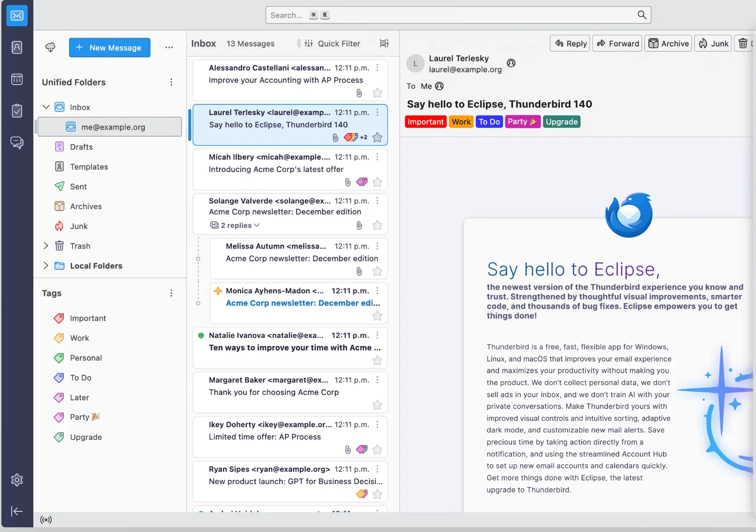The height and width of the screenshot is (532, 756).
Task: Star Alessandro Castellani's message
Action: pos(377,93)
